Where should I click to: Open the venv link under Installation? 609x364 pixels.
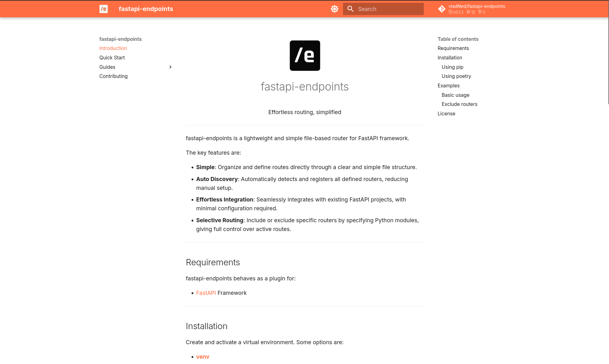point(202,357)
